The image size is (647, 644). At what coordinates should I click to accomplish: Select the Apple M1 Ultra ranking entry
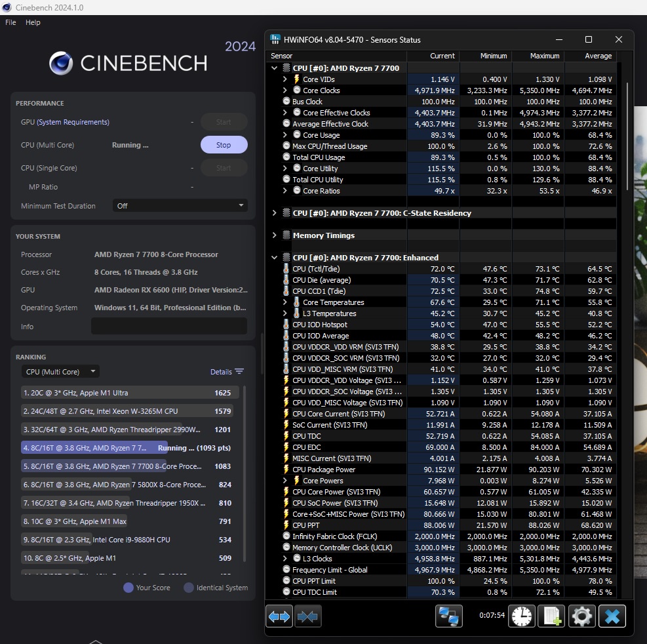(130, 393)
